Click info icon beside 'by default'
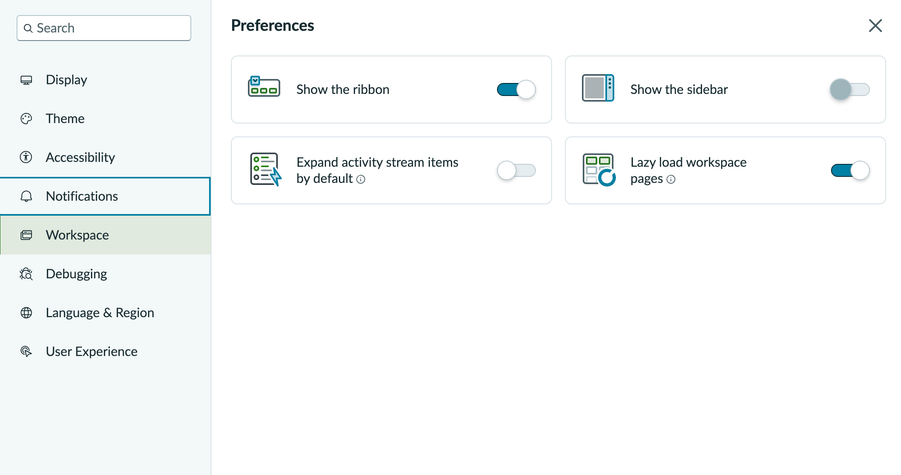 click(x=361, y=179)
